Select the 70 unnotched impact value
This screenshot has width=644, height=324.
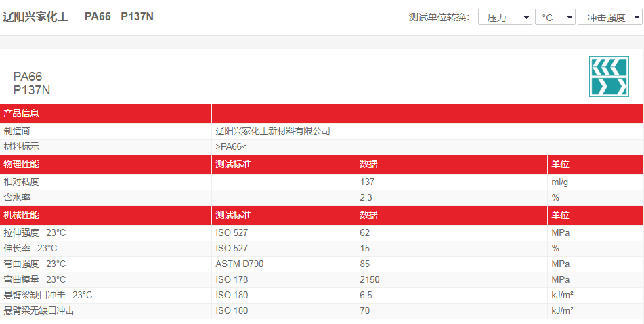[x=365, y=311]
